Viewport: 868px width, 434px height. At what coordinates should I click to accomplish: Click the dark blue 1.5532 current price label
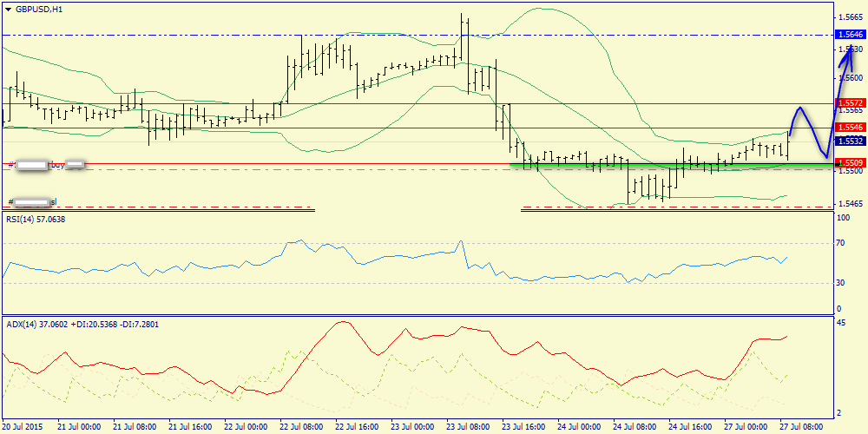[851, 141]
